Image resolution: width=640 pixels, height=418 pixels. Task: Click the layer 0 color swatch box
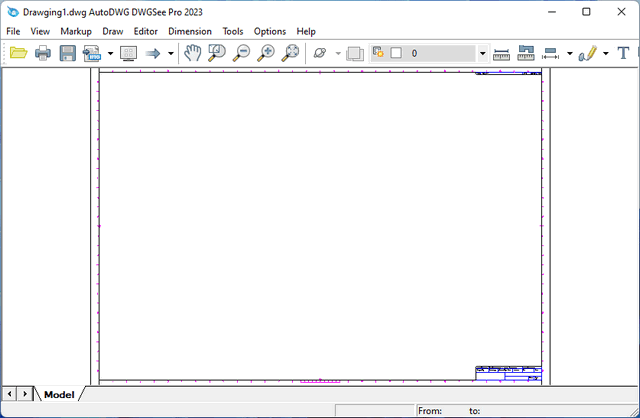point(396,53)
